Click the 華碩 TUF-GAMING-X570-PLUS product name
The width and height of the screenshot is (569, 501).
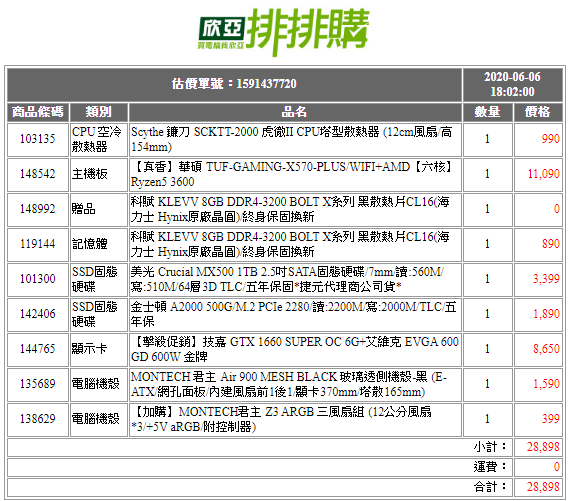pyautogui.click(x=292, y=174)
